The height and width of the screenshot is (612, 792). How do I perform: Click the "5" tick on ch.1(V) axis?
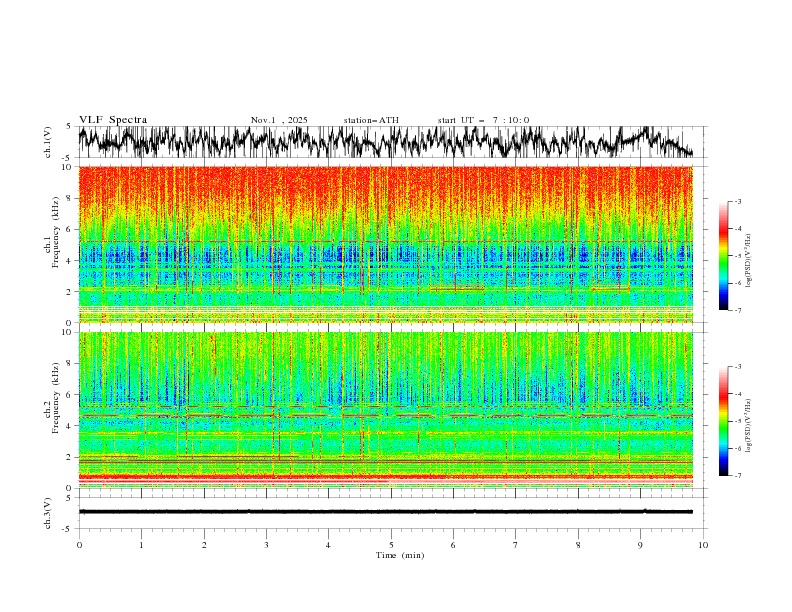pos(69,127)
